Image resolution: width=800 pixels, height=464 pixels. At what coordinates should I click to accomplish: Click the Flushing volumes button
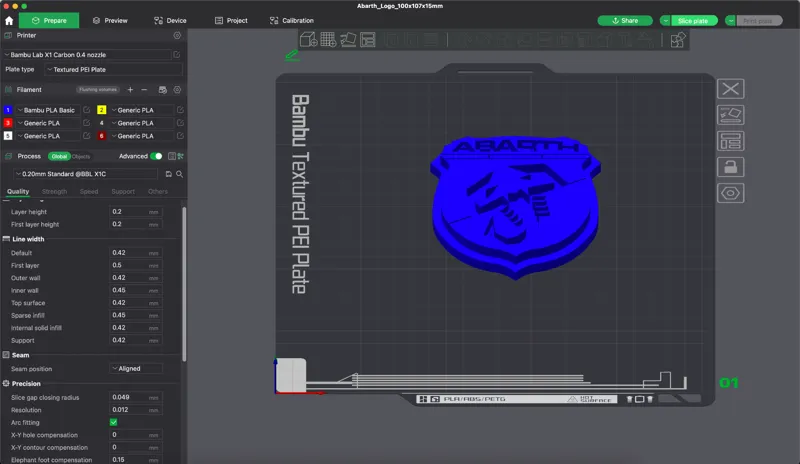coord(98,90)
